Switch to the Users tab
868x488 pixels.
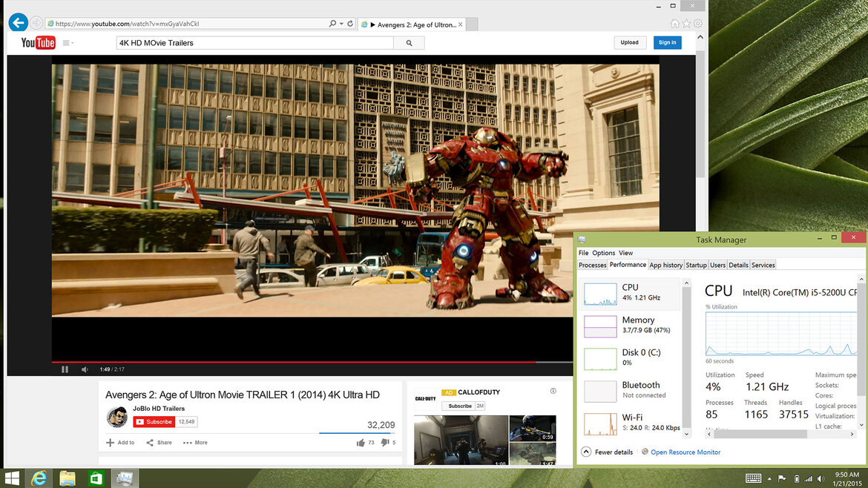717,265
